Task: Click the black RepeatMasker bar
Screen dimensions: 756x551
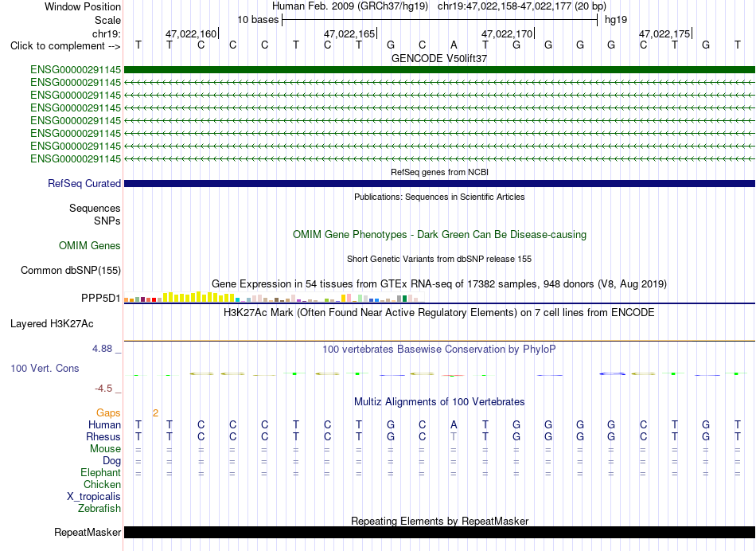Action: 439,532
